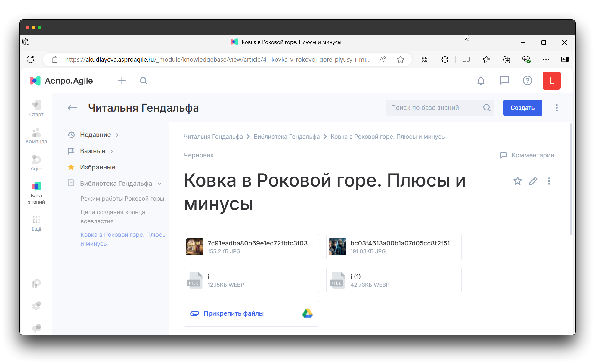The height and width of the screenshot is (364, 595).
Task: Click the Создать button
Action: [x=522, y=108]
